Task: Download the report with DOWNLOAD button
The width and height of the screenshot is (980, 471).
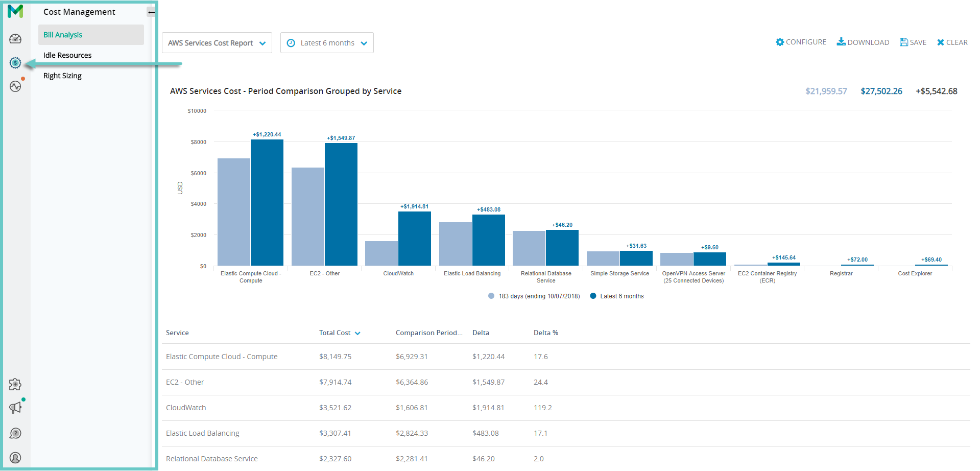Action: click(863, 42)
